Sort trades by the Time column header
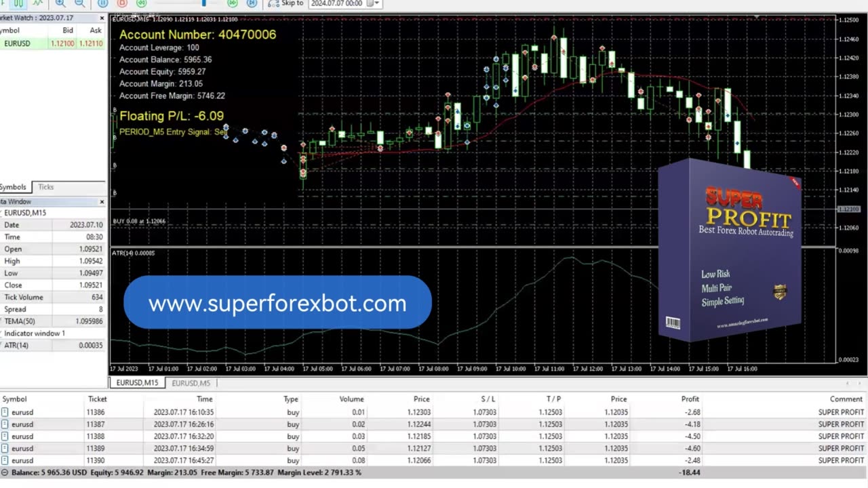Viewport: 868px width, 488px height. coord(204,399)
